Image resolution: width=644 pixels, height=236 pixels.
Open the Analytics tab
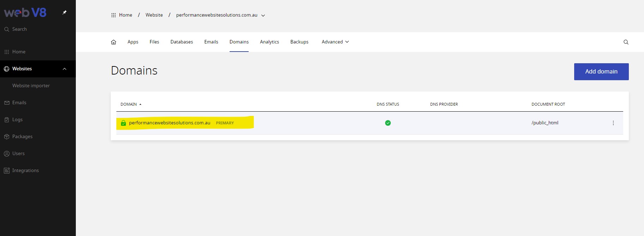coord(269,42)
